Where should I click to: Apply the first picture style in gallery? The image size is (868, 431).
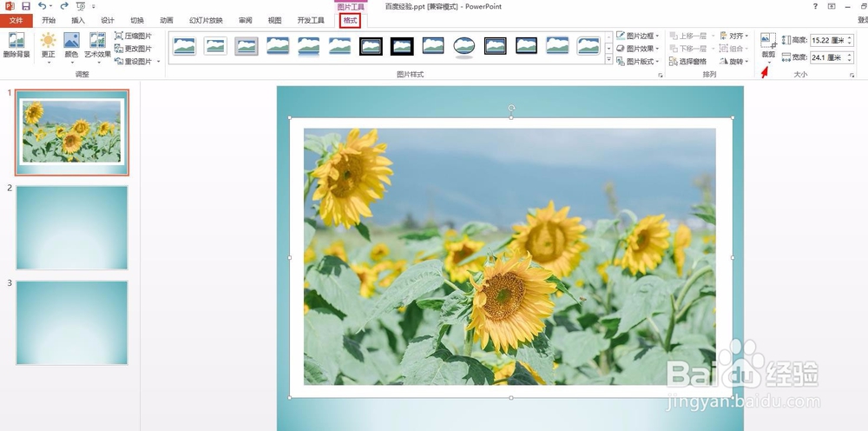click(184, 46)
